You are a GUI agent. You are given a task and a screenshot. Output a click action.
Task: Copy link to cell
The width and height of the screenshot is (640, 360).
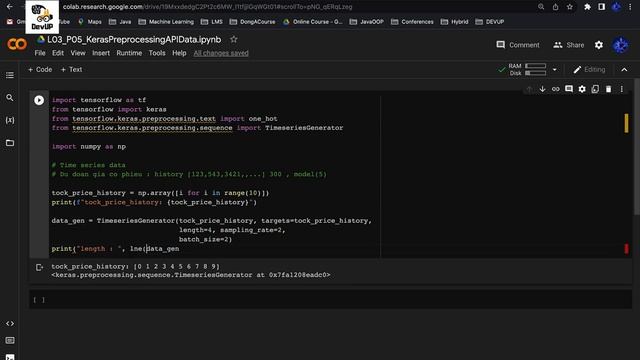(x=556, y=89)
